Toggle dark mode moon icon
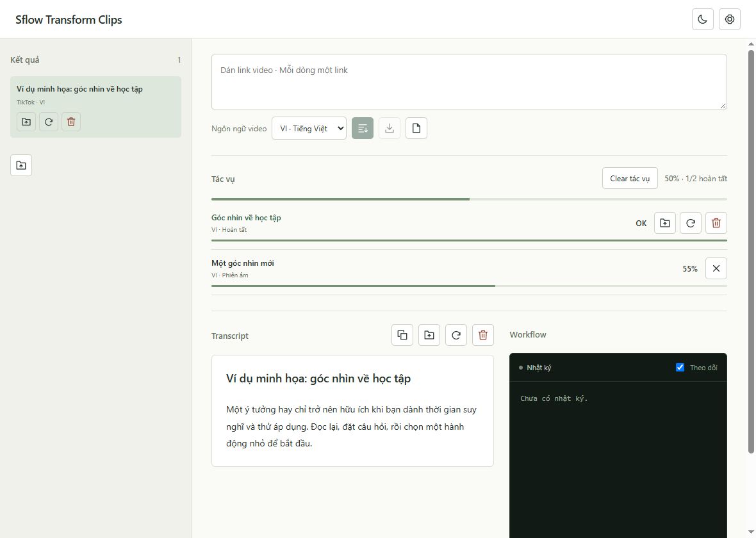The width and height of the screenshot is (756, 538). 702,19
